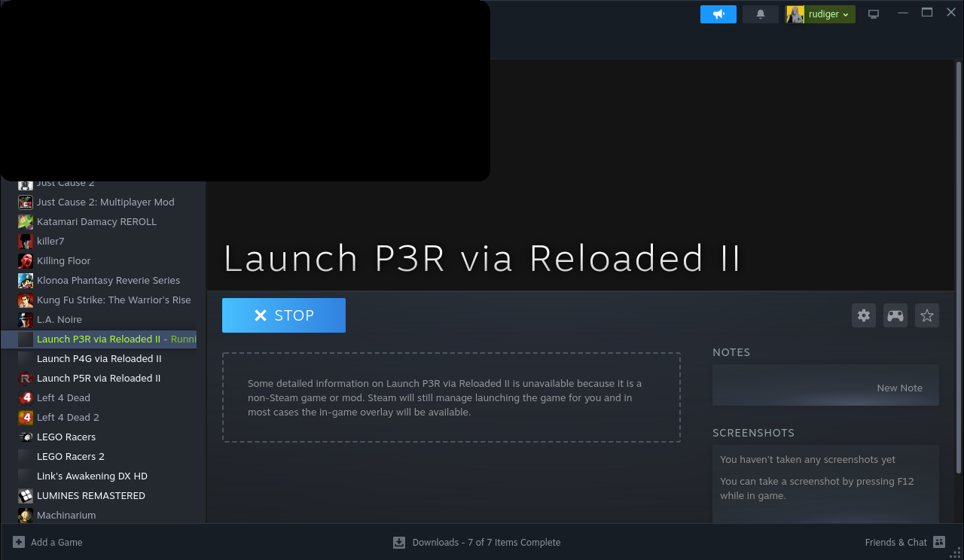This screenshot has width=964, height=560.
Task: Click the Launch P5R game icon
Action: tap(26, 378)
